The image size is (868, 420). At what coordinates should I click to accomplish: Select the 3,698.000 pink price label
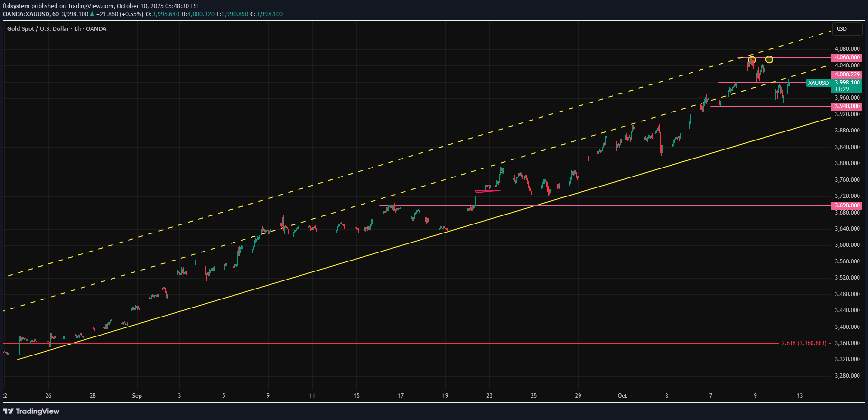(847, 205)
